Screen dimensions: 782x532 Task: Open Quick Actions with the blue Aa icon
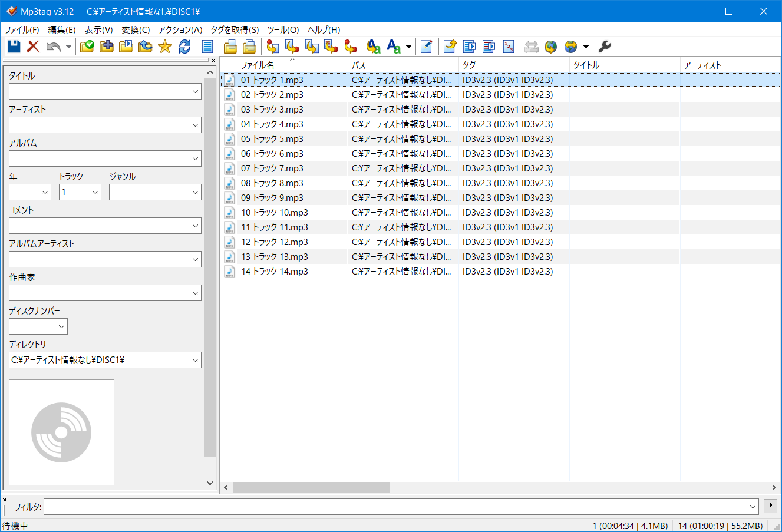[394, 47]
